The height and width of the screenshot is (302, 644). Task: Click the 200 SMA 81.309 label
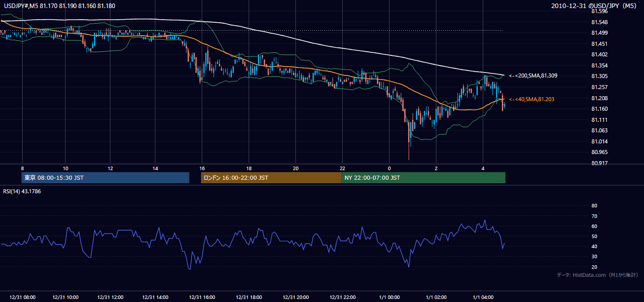point(533,75)
